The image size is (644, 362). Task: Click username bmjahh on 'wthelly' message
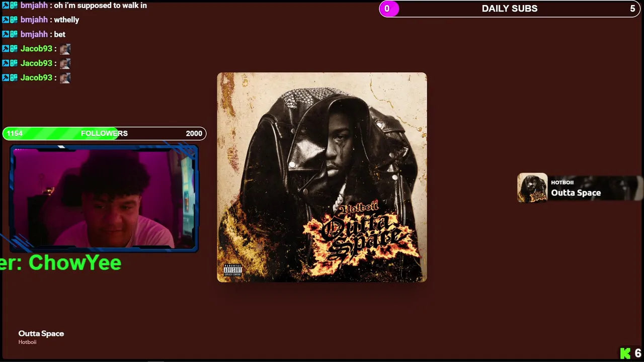34,20
